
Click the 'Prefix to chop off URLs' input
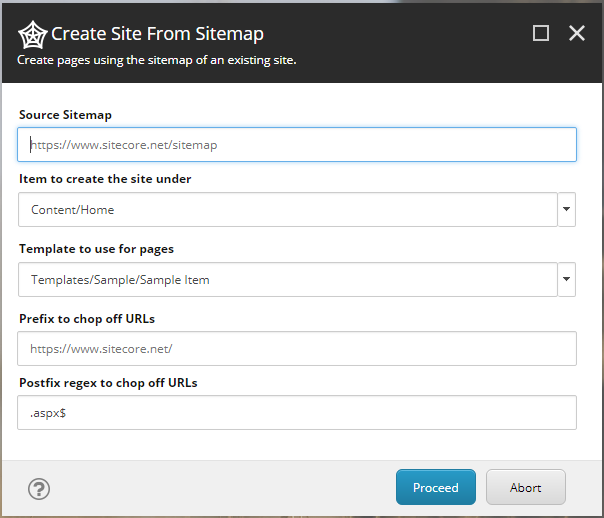click(297, 350)
